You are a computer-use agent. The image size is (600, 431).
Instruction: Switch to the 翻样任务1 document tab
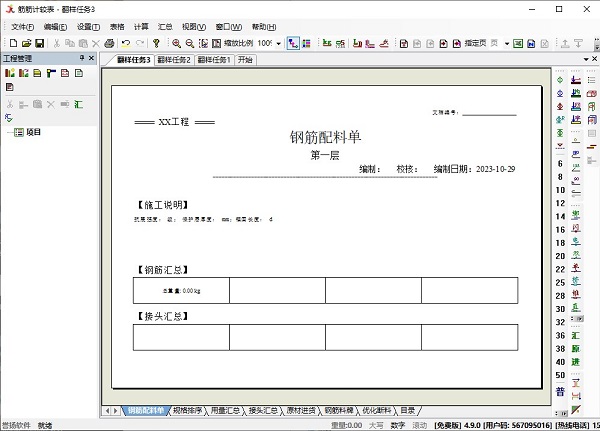point(214,60)
